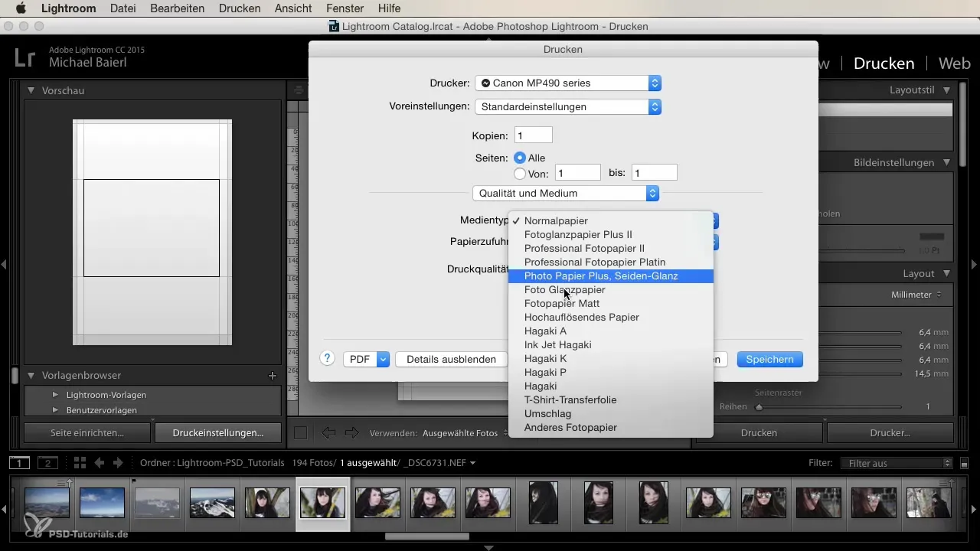980x551 pixels.
Task: Open the Fenster menu
Action: pos(345,8)
